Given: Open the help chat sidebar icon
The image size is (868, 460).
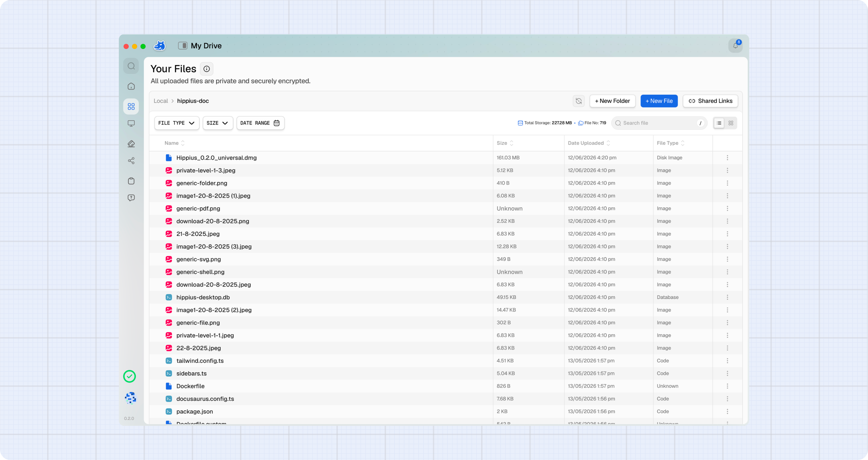Looking at the screenshot, I should (131, 197).
